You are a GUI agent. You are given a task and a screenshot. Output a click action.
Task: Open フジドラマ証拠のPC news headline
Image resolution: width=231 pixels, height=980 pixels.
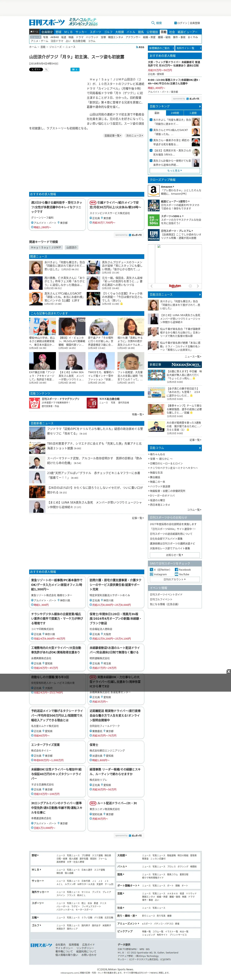95,431
